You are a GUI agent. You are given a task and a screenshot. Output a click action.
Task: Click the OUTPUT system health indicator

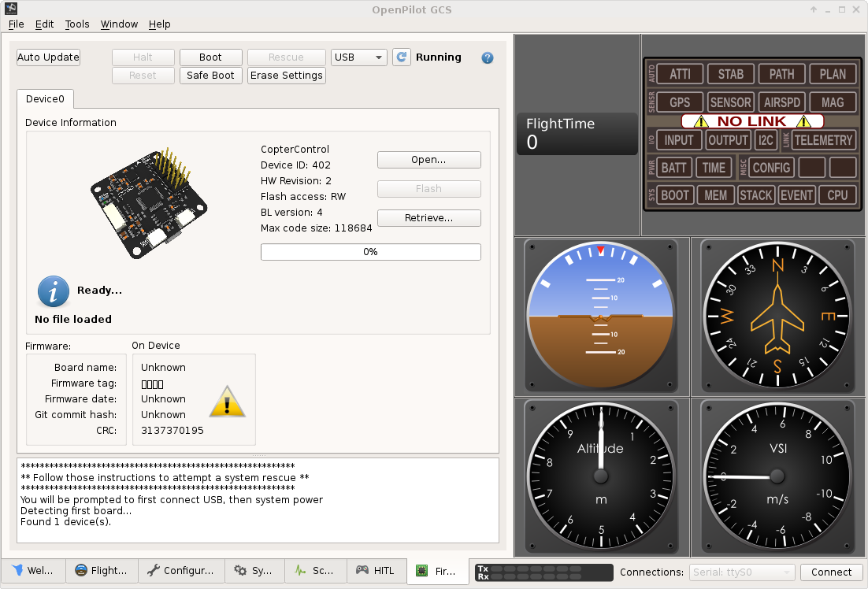click(x=728, y=140)
